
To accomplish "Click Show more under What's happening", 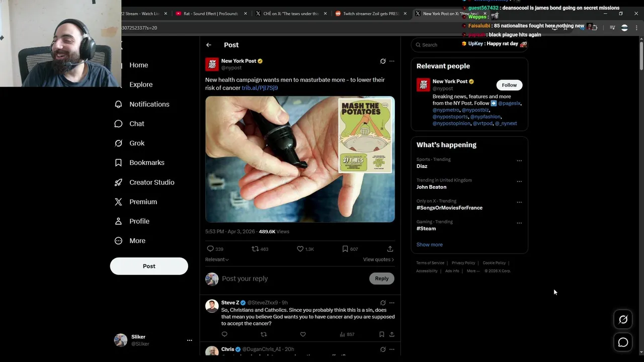I will [430, 245].
